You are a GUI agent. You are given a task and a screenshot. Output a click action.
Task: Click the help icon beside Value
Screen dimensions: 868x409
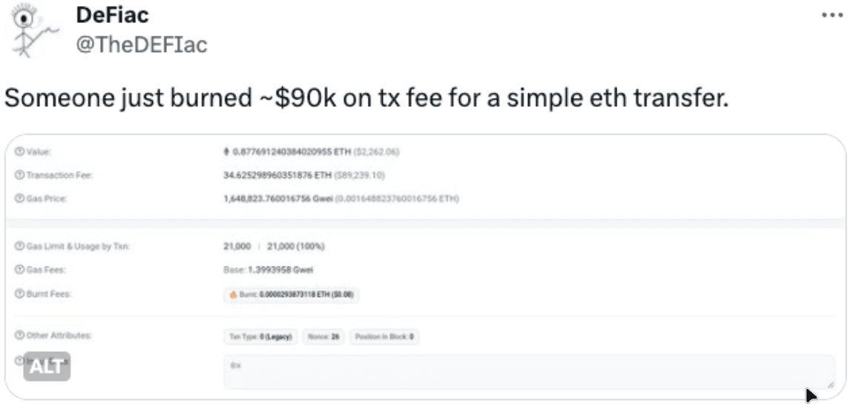[19, 152]
